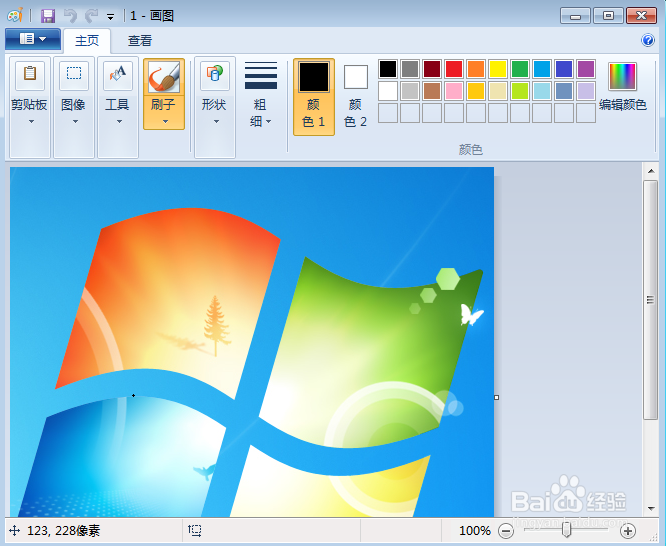Pick the bright red color swatch

[x=454, y=69]
